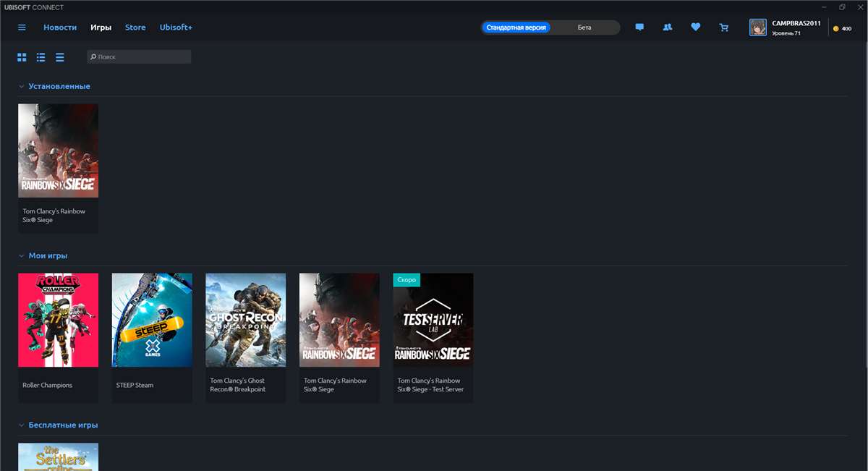Click Tom Clancy's Ghost Recon® Breakpoint title
Image resolution: width=868 pixels, height=471 pixels.
pos(238,385)
